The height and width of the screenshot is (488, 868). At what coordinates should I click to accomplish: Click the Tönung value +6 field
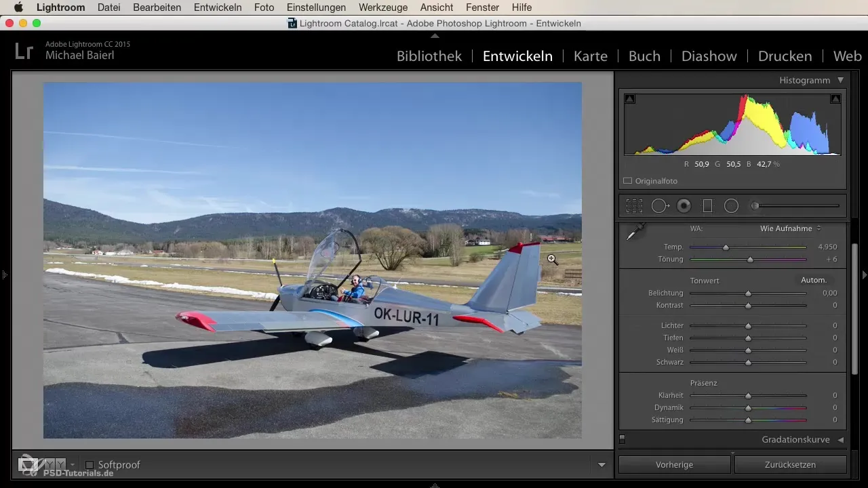(831, 259)
